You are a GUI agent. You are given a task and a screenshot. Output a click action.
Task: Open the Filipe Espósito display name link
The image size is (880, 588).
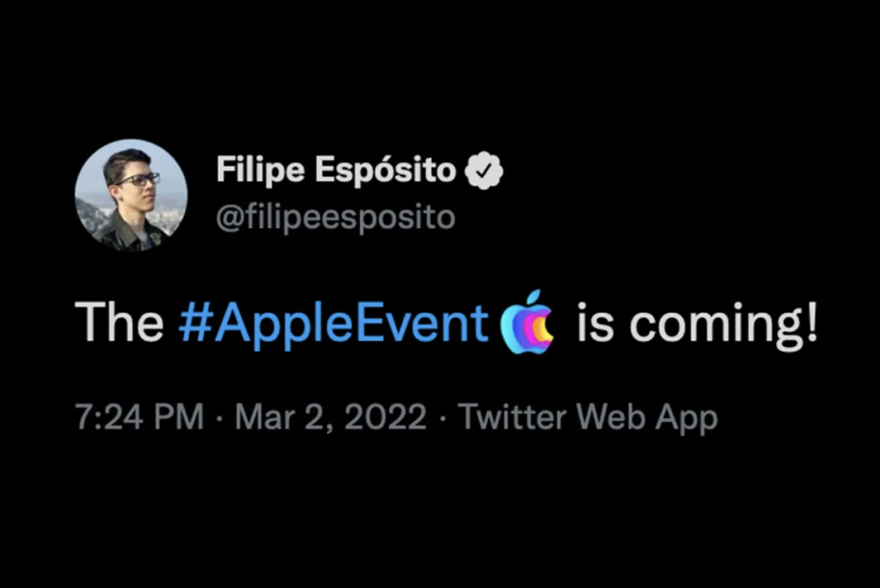[x=335, y=172]
